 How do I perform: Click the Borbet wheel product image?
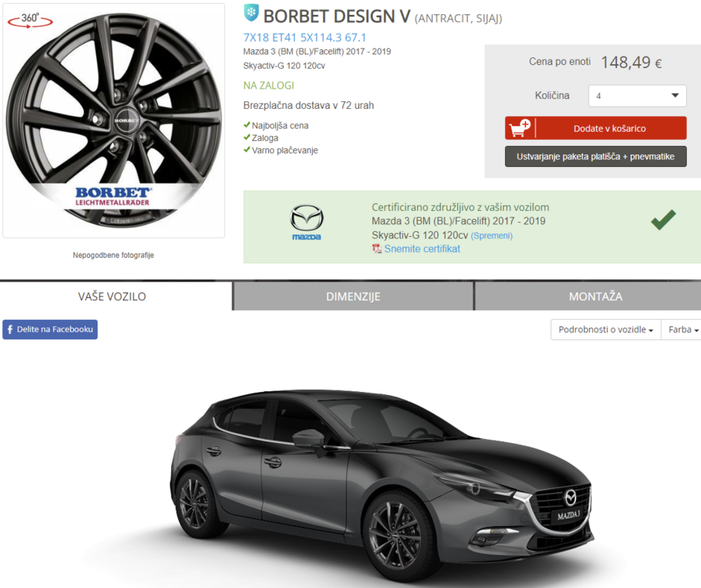click(x=114, y=121)
